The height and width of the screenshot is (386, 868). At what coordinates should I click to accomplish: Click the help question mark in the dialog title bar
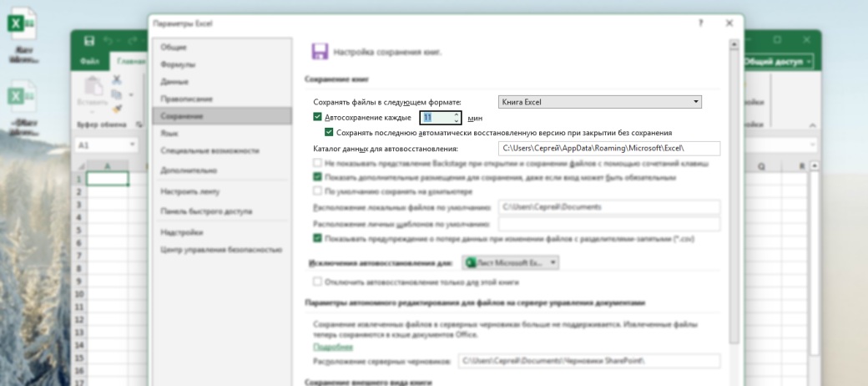700,23
